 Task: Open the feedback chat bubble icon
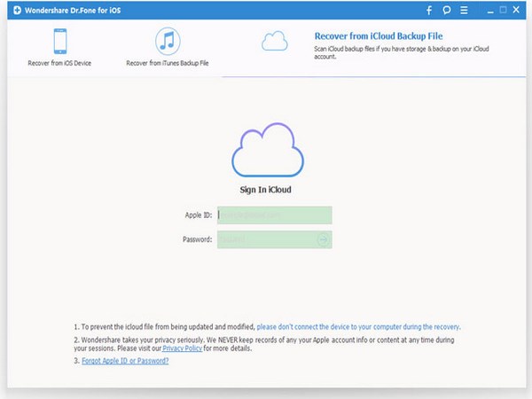[x=447, y=10]
